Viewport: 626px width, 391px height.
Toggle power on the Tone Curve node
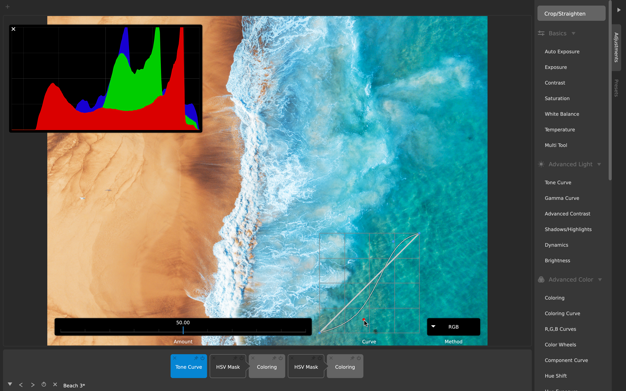[x=202, y=358]
